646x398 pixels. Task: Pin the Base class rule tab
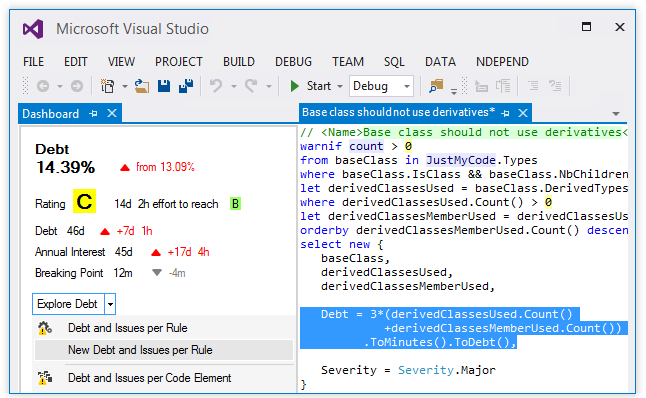click(506, 113)
